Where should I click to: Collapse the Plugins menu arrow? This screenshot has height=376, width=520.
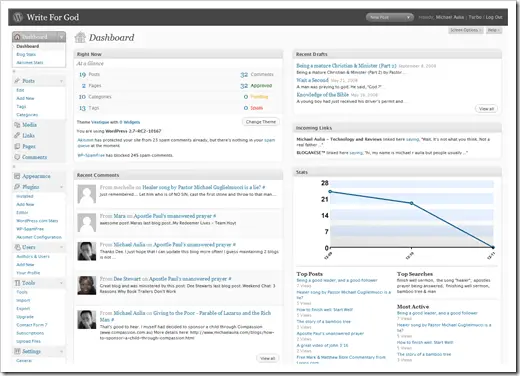coord(62,187)
